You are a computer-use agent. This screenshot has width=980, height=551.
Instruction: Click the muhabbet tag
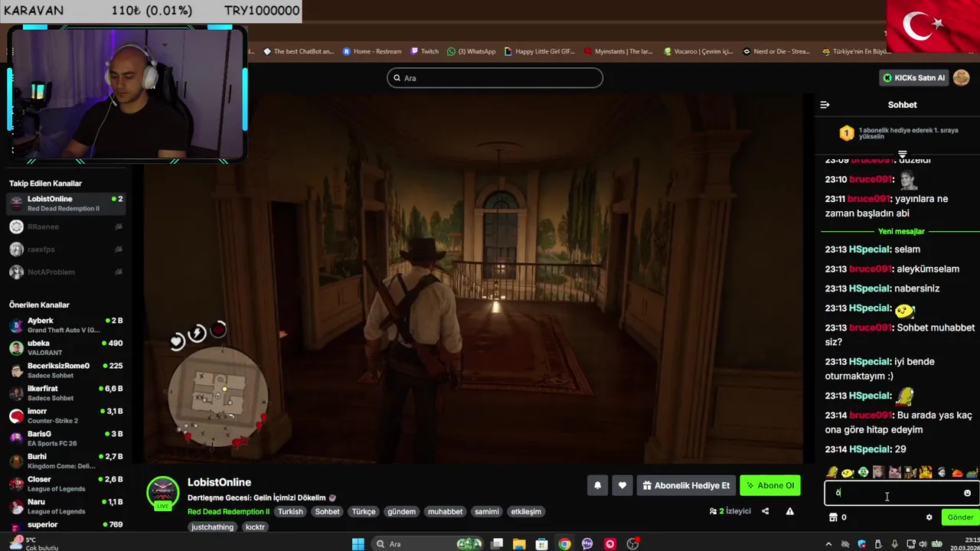pos(445,511)
